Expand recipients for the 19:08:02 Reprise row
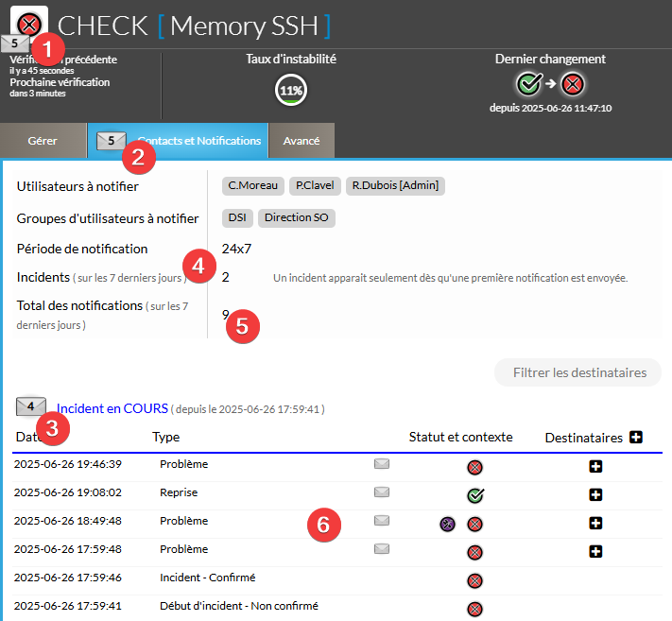This screenshot has height=621, width=672. pyautogui.click(x=595, y=494)
